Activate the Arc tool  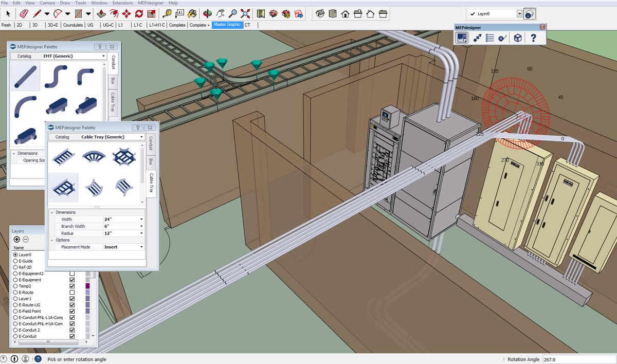point(58,13)
